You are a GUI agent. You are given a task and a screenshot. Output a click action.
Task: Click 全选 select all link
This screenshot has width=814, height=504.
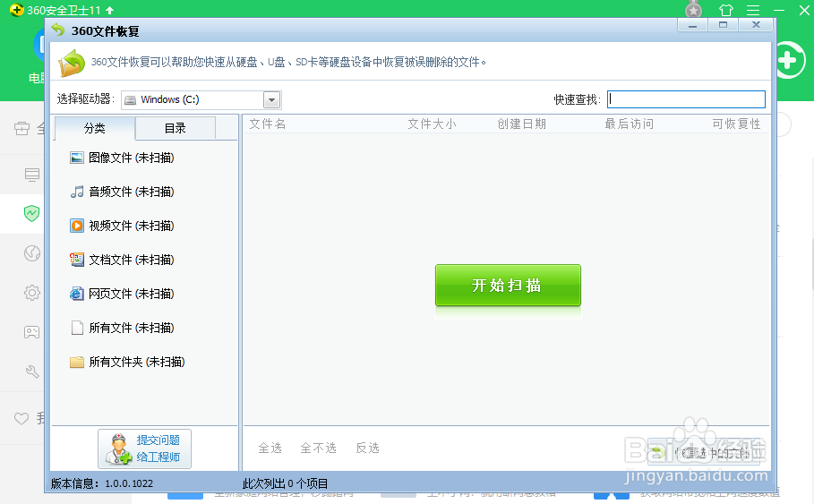coord(270,448)
